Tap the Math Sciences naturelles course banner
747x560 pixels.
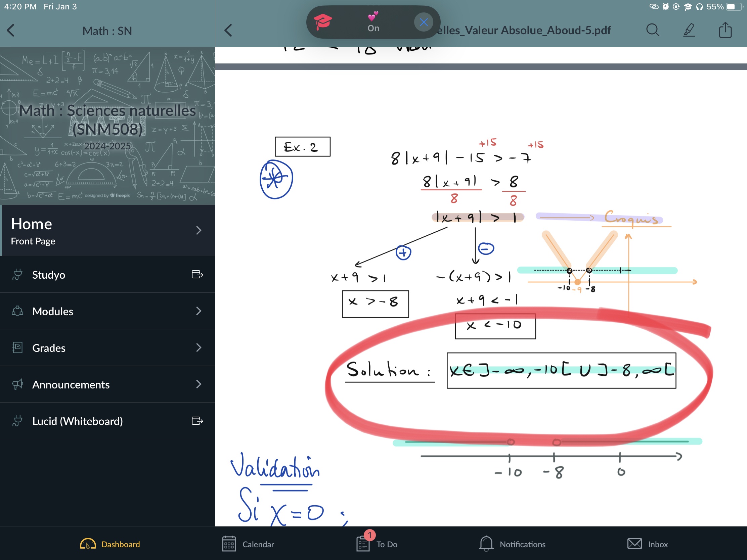107,126
